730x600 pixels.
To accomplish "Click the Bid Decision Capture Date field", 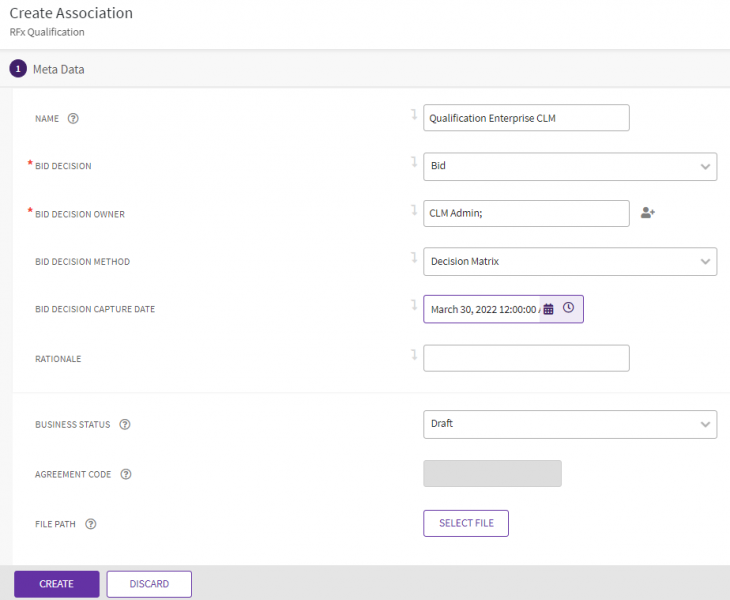I will 483,309.
